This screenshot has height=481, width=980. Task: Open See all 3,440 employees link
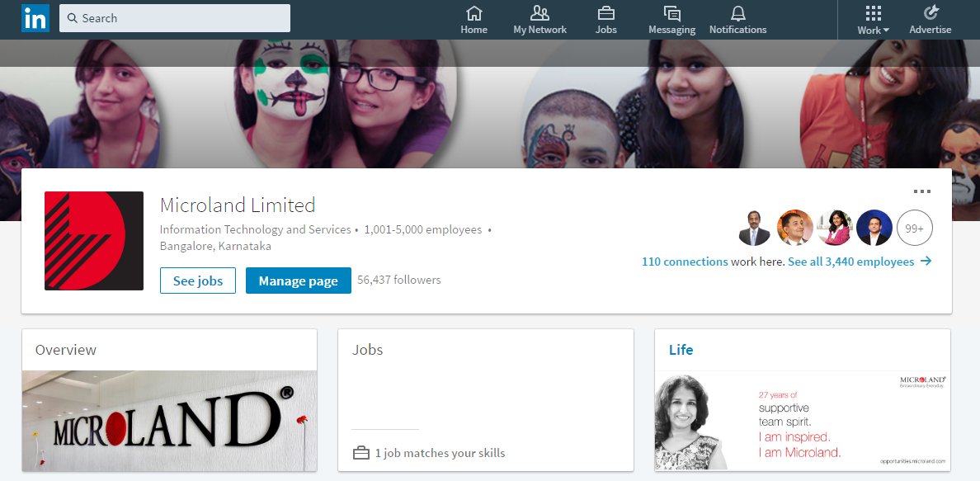point(850,262)
